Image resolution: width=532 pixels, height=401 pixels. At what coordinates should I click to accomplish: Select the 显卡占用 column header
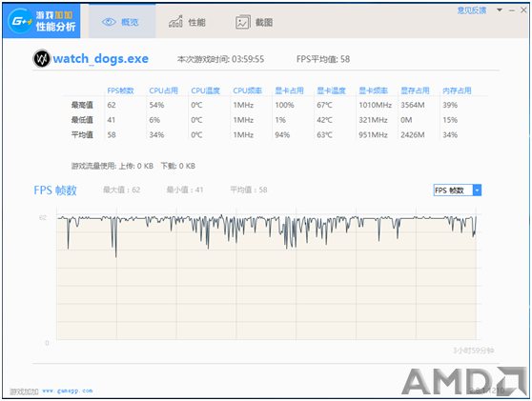(289, 90)
